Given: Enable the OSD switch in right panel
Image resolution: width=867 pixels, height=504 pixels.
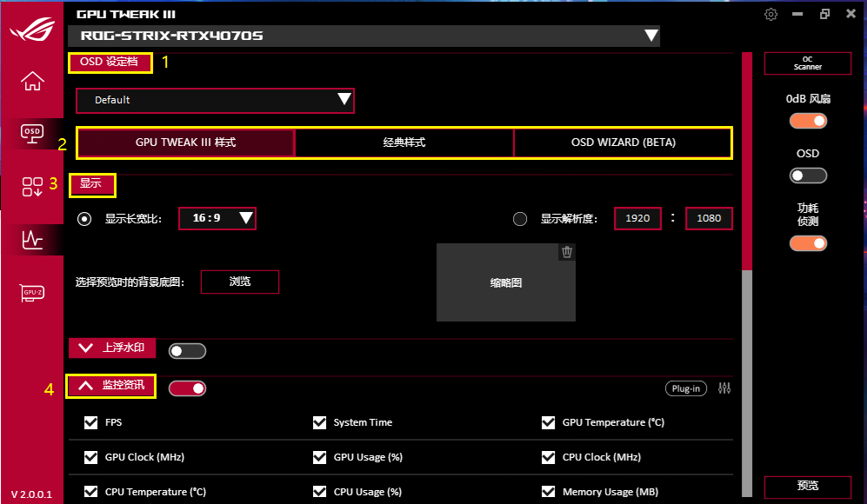Looking at the screenshot, I should pyautogui.click(x=808, y=176).
